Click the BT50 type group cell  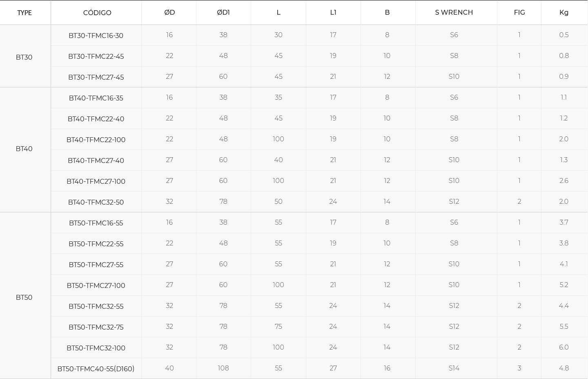24,297
